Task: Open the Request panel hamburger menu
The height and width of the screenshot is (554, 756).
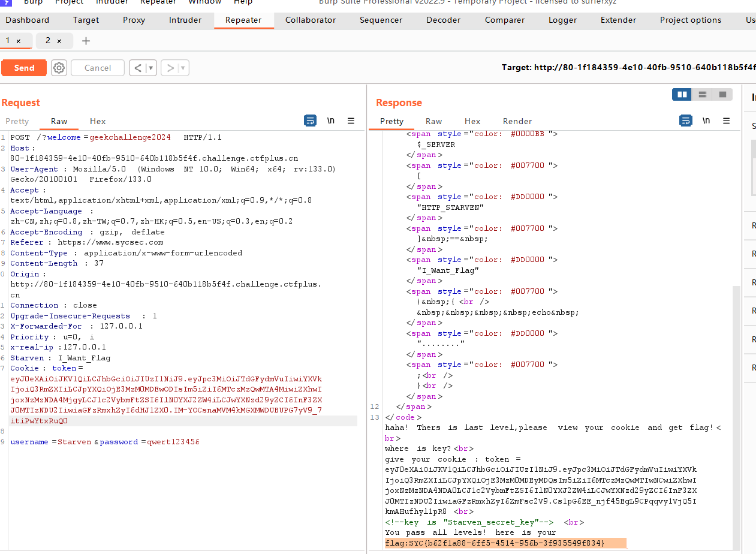Action: pyautogui.click(x=351, y=121)
